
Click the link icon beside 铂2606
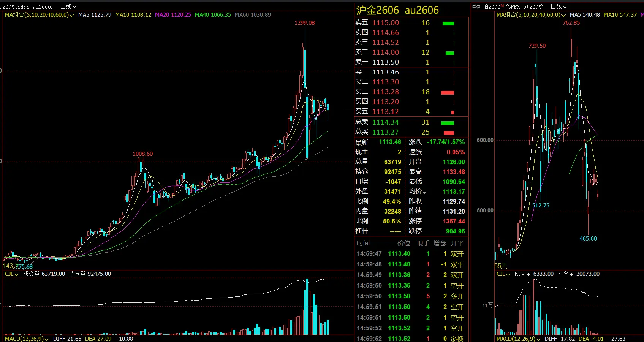point(476,6)
